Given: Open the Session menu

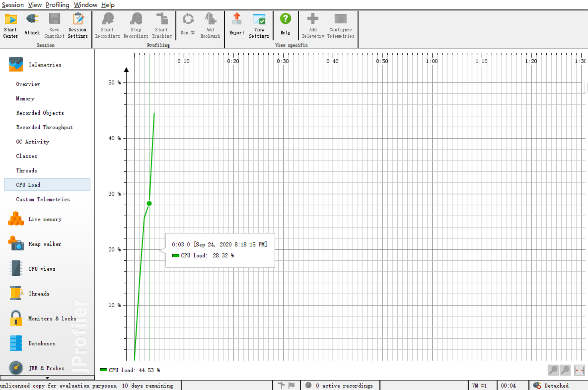Looking at the screenshot, I should (x=13, y=5).
